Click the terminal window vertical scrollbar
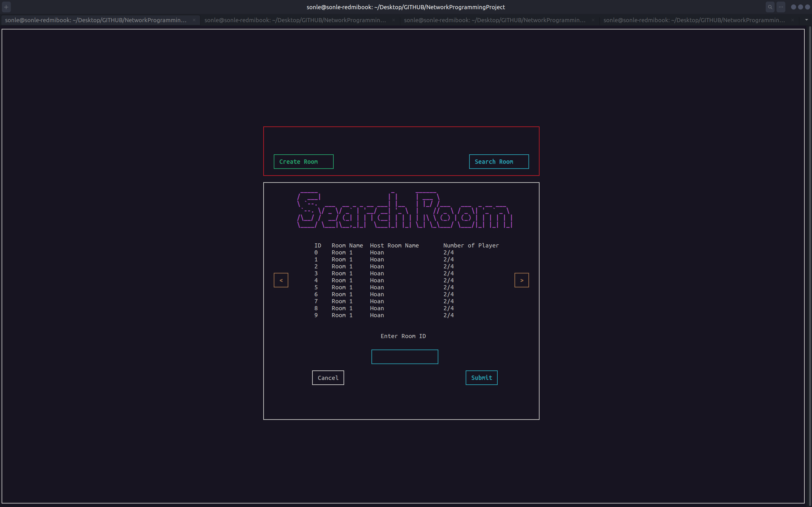The height and width of the screenshot is (507, 812). coord(810,265)
